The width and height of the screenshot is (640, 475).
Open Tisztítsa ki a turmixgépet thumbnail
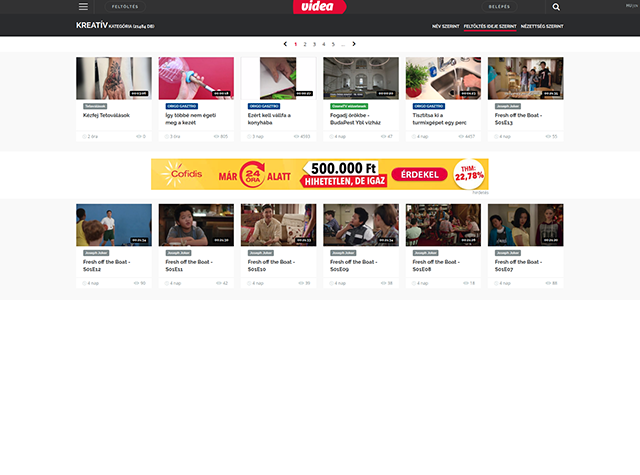(443, 78)
